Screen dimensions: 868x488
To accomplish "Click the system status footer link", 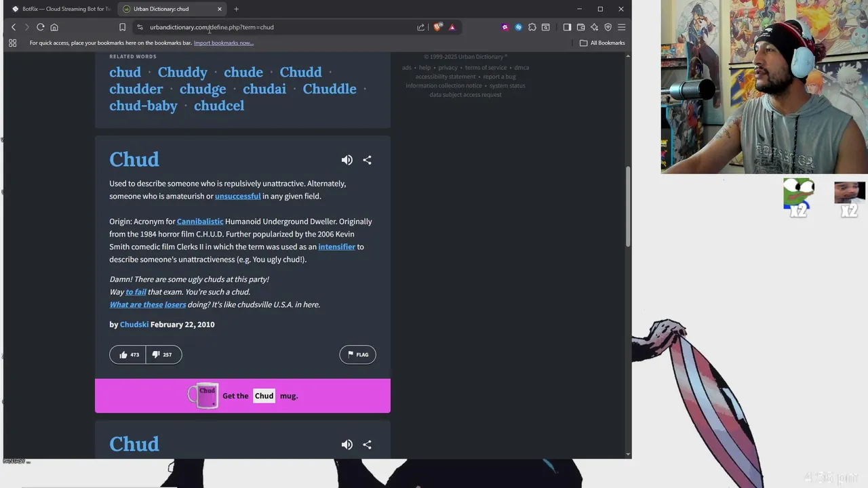I will point(507,86).
